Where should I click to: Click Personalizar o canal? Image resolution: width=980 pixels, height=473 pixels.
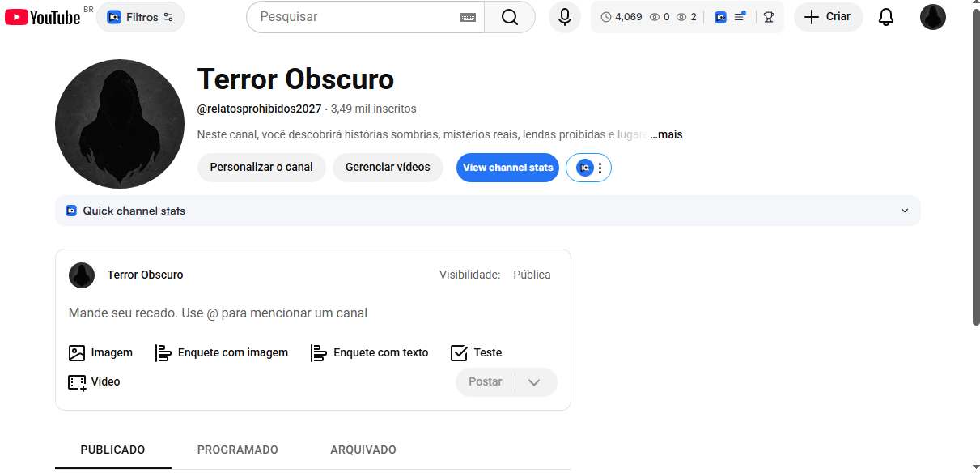click(x=261, y=167)
